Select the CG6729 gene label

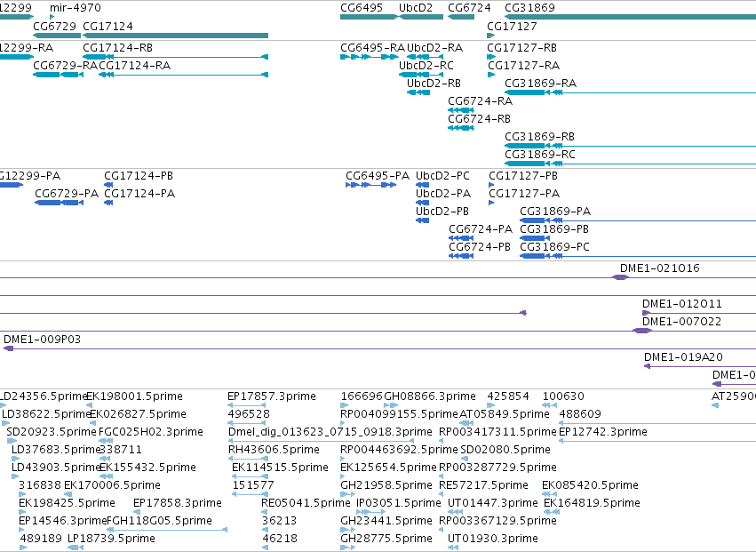tap(54, 26)
